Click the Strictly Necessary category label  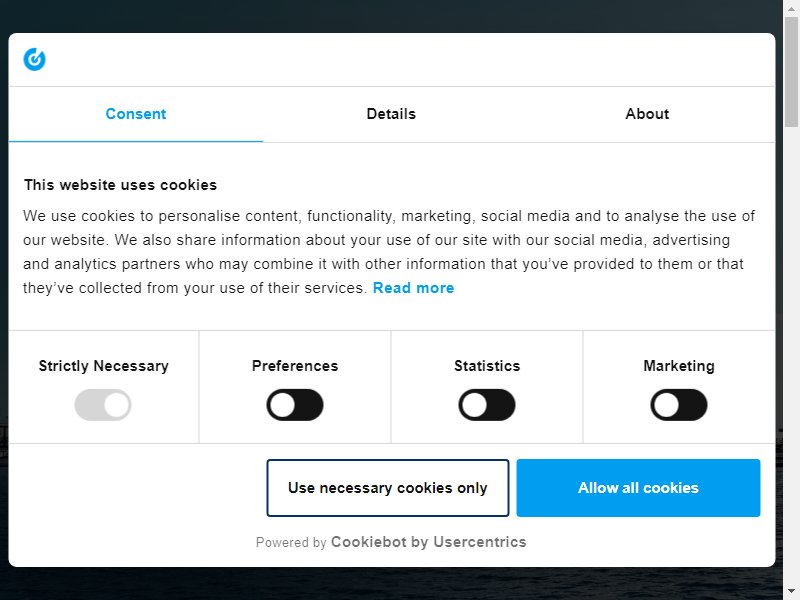tap(104, 366)
